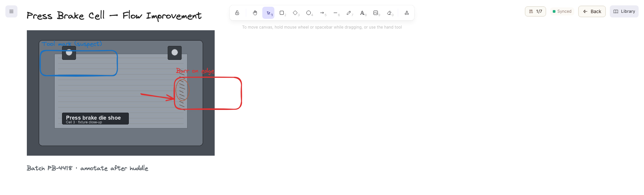The width and height of the screenshot is (644, 195).
Task: Select the Diamond shape tool
Action: [x=295, y=13]
